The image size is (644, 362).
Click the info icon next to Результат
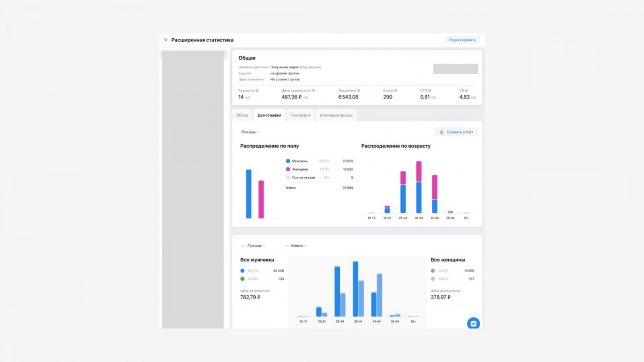[x=257, y=90]
